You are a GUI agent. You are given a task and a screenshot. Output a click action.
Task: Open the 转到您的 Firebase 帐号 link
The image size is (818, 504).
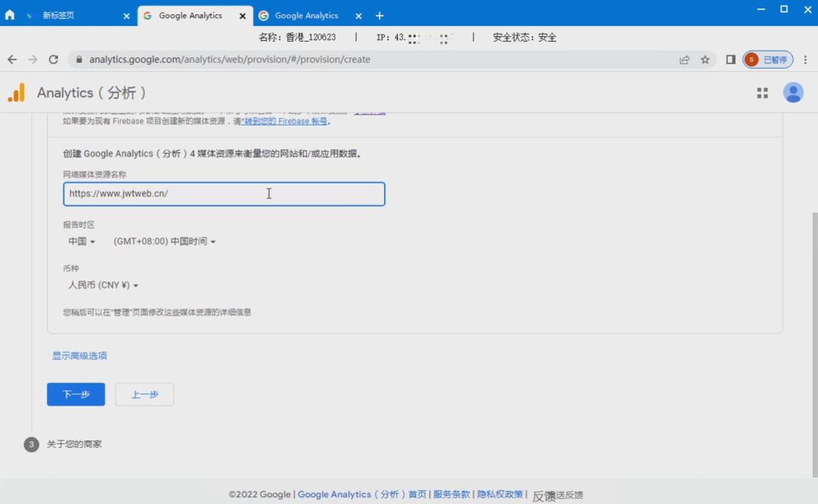click(285, 121)
